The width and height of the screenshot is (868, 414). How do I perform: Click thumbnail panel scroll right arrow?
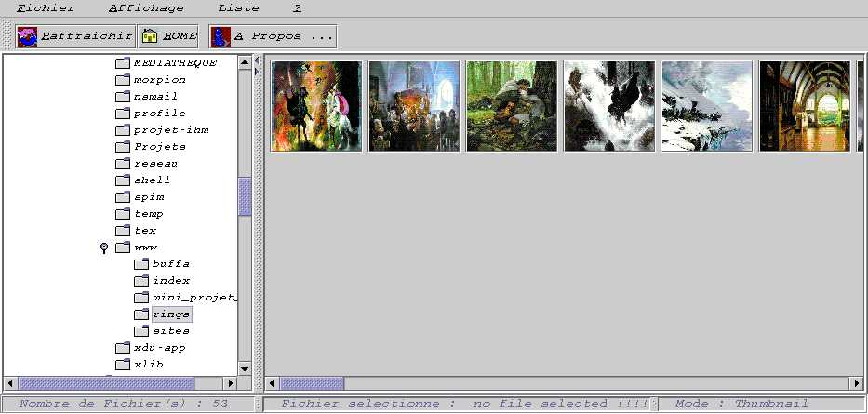click(856, 383)
